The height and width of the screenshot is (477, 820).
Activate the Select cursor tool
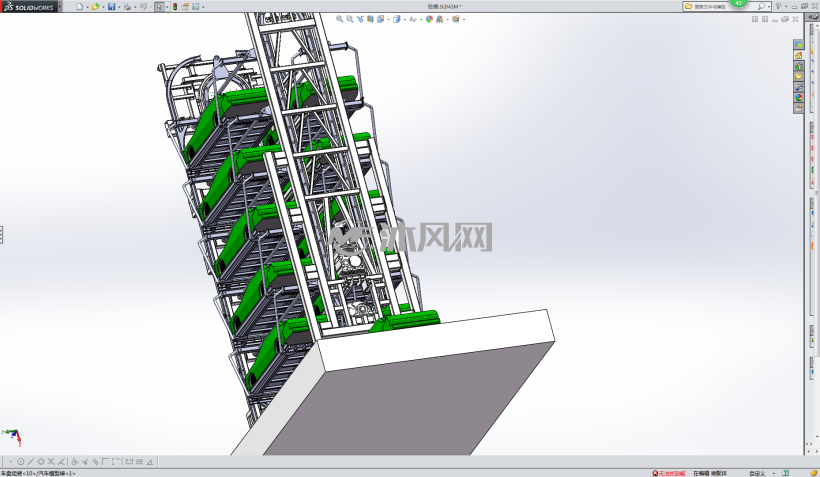pyautogui.click(x=159, y=6)
